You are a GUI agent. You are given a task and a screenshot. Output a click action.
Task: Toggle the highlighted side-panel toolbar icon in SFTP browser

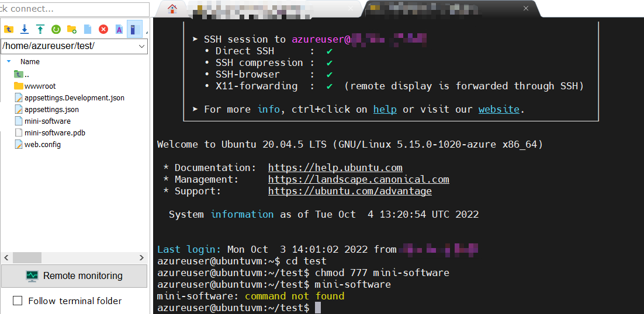(x=134, y=29)
